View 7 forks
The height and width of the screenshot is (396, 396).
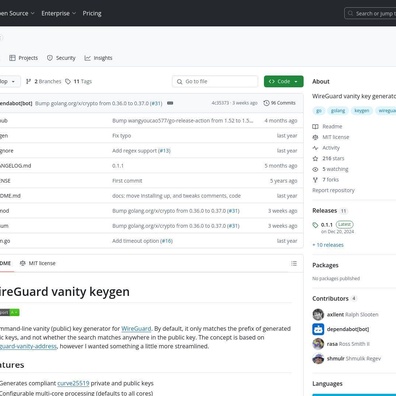330,180
